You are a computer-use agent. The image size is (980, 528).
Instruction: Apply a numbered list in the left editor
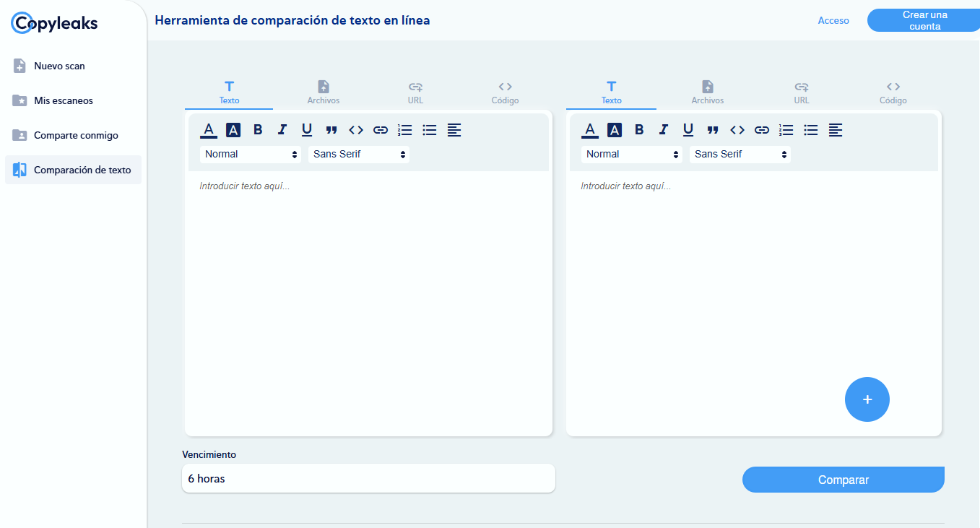[x=404, y=129]
